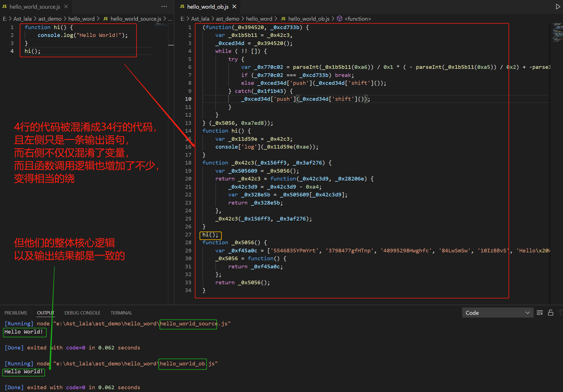Viewport: 563px width, 392px height.
Task: Click '} catch(_0x1f1b43) {' line
Action: click(260, 91)
